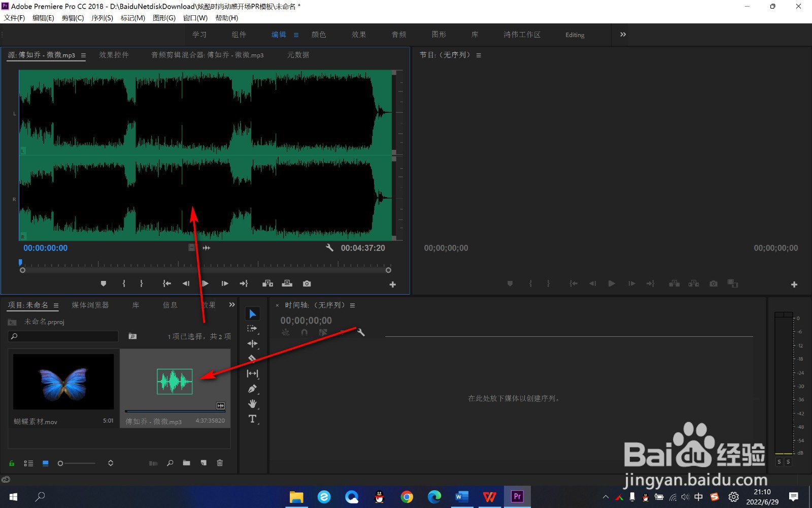This screenshot has height=508, width=812.
Task: Open Source monitor button editor plus
Action: coord(392,284)
